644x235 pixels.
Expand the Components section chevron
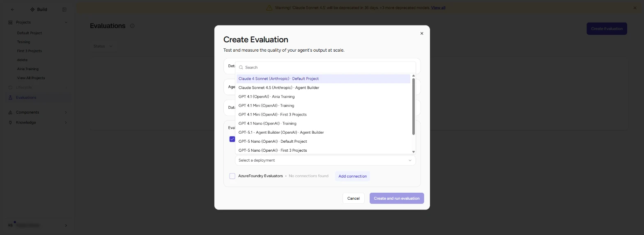pyautogui.click(x=66, y=112)
